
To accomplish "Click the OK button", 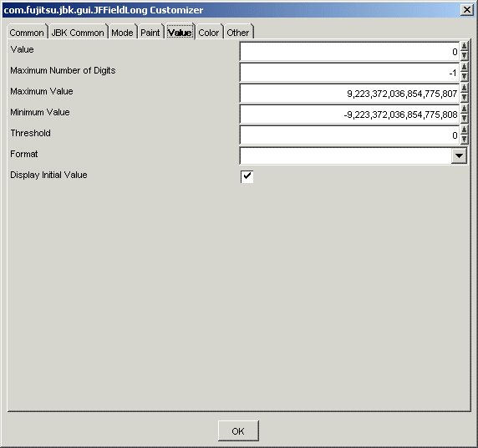I will [x=238, y=431].
